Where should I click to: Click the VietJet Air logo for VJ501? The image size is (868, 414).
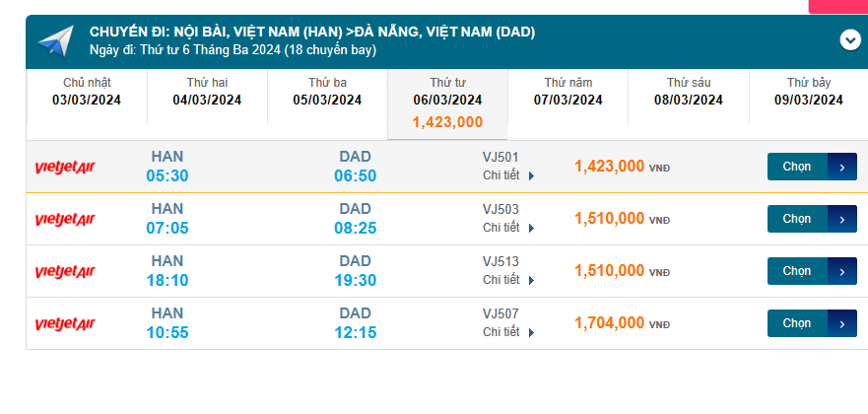65,167
